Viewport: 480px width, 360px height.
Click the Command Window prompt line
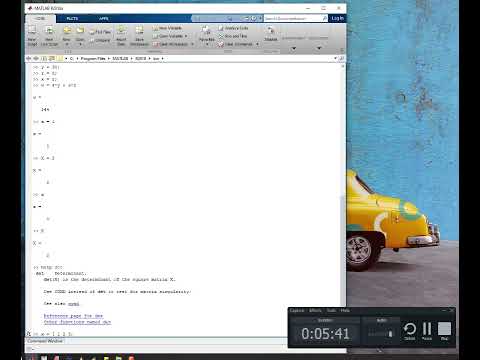[187, 334]
